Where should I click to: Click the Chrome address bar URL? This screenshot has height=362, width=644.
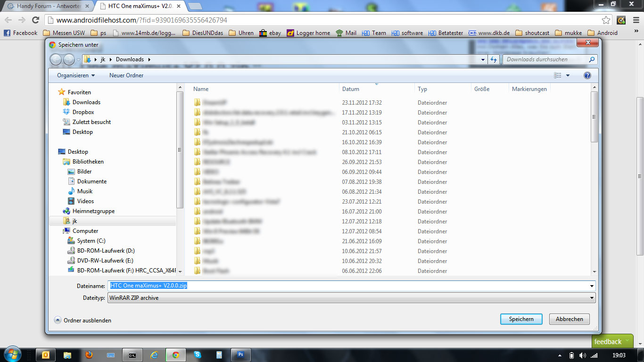pyautogui.click(x=141, y=20)
